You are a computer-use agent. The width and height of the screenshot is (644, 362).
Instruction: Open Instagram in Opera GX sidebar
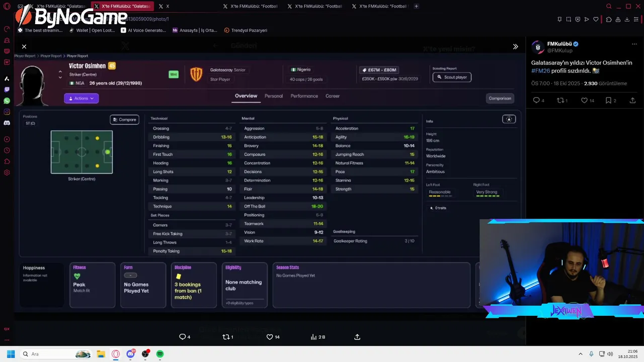coord(7,112)
